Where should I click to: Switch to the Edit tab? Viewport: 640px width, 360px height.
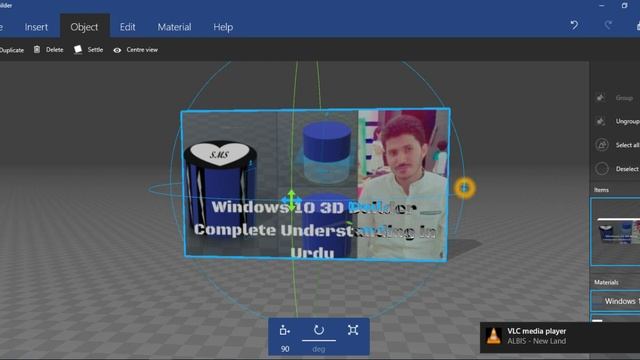(127, 27)
